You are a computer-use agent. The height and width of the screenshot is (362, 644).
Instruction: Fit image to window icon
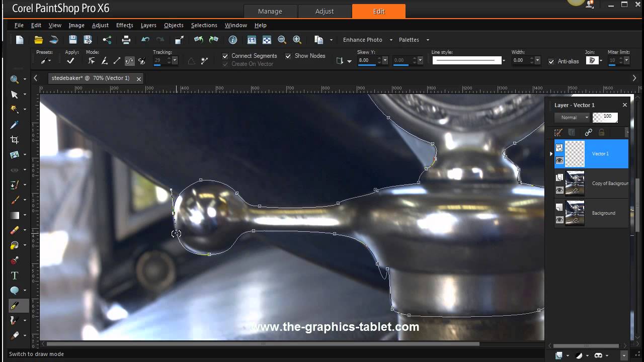point(267,40)
